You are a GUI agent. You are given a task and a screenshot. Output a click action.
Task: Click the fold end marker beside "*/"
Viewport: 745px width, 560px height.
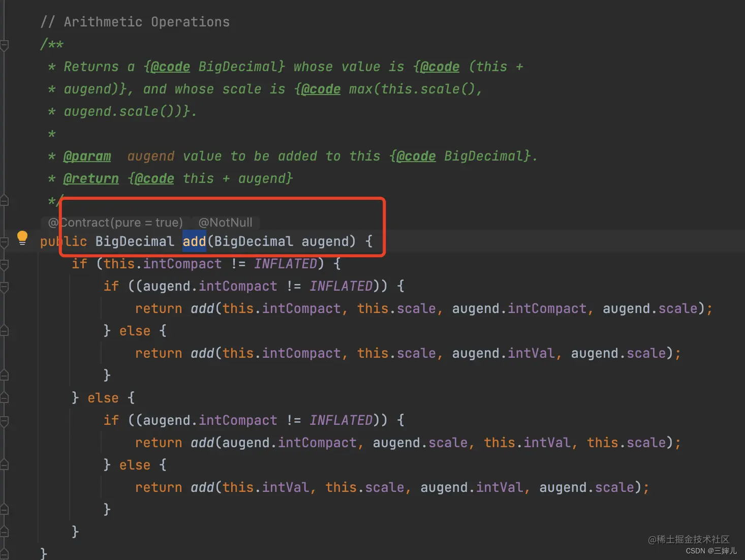point(4,200)
